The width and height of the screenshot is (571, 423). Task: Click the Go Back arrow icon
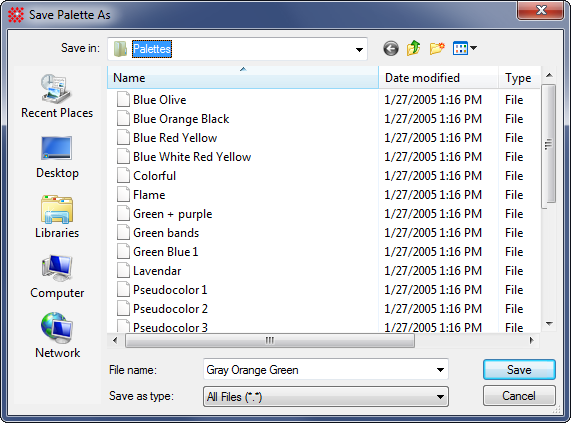pos(391,48)
